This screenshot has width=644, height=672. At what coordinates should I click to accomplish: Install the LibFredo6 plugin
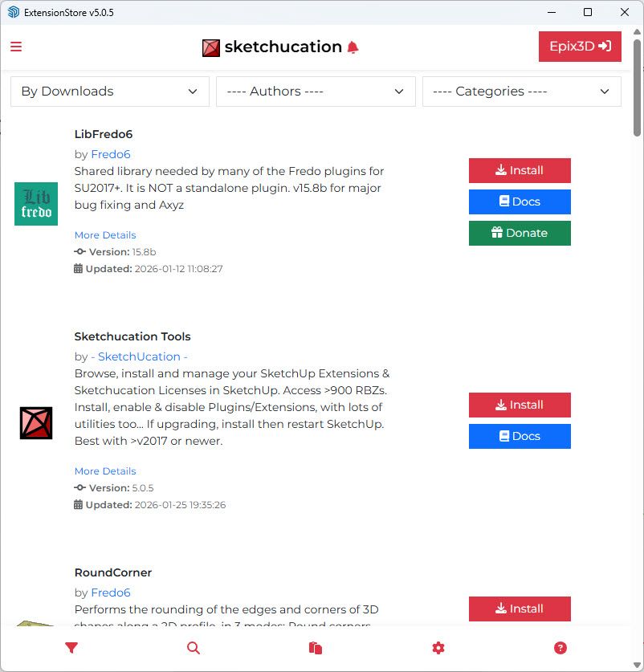pos(520,170)
